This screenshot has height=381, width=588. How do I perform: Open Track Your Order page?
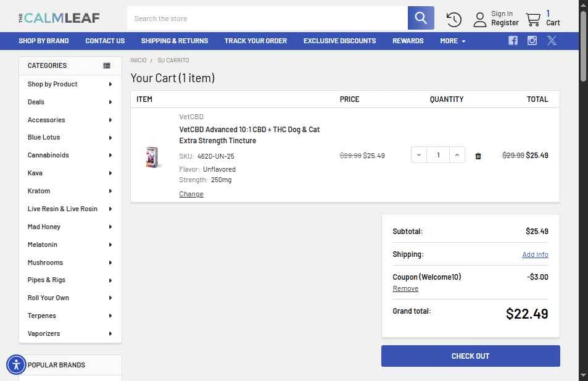click(x=256, y=41)
